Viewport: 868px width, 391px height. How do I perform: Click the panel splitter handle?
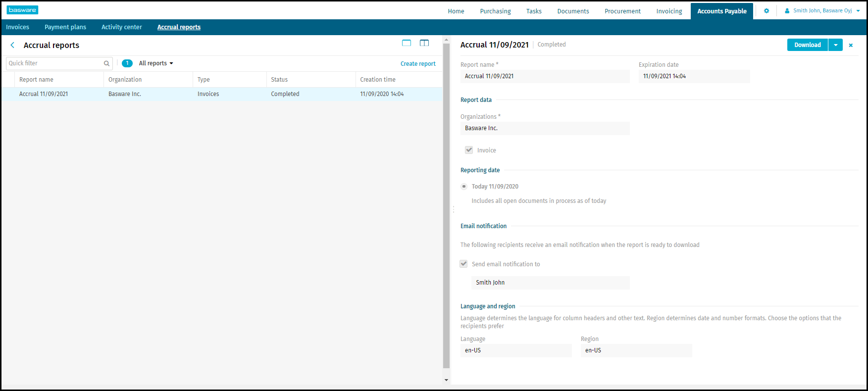(453, 209)
